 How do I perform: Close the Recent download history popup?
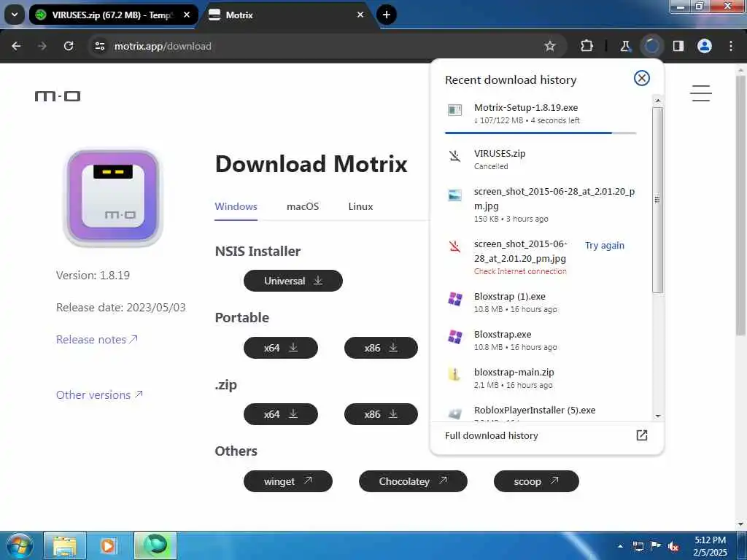pyautogui.click(x=642, y=78)
